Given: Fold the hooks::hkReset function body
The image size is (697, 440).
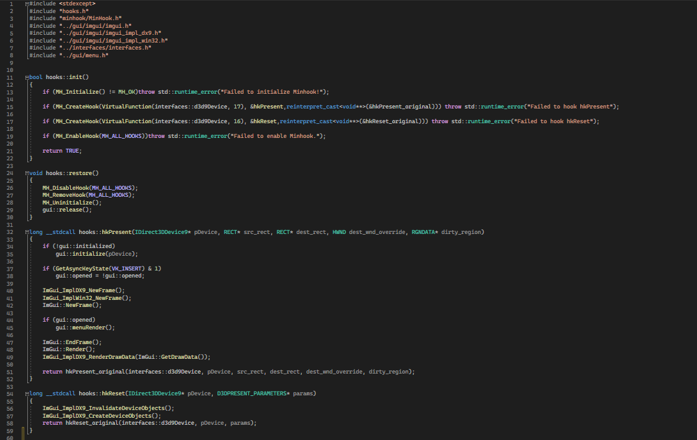Looking at the screenshot, I should [27, 393].
